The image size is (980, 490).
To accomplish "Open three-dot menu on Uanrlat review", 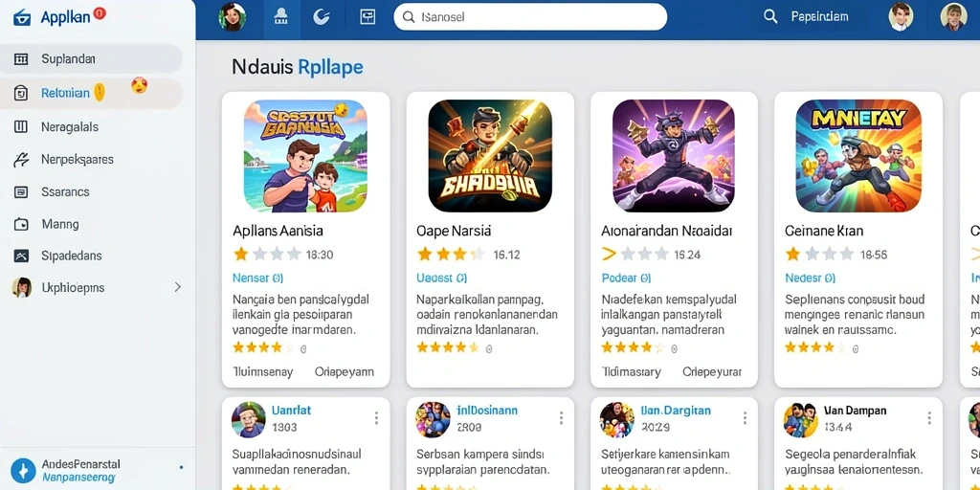I will 377,418.
